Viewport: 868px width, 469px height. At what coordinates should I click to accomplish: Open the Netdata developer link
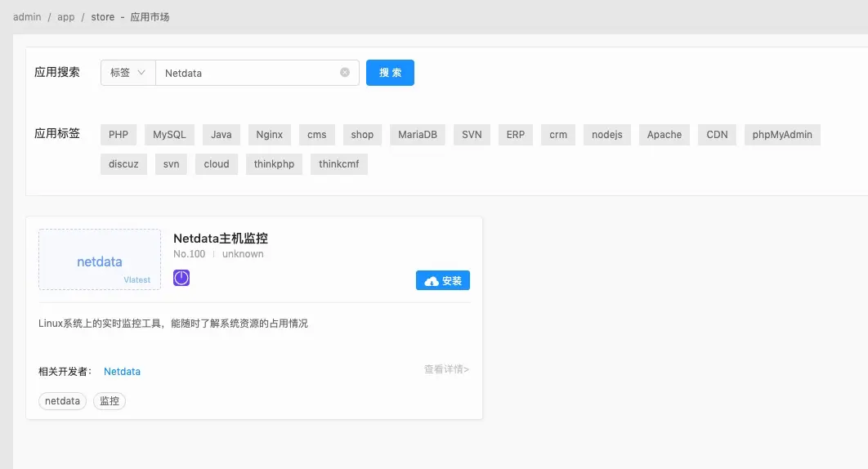(122, 372)
